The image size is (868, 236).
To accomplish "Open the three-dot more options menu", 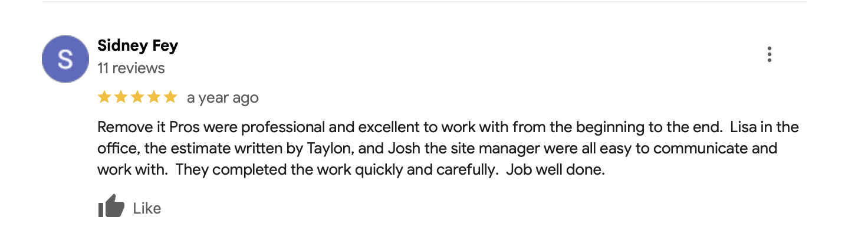I will coord(769,54).
